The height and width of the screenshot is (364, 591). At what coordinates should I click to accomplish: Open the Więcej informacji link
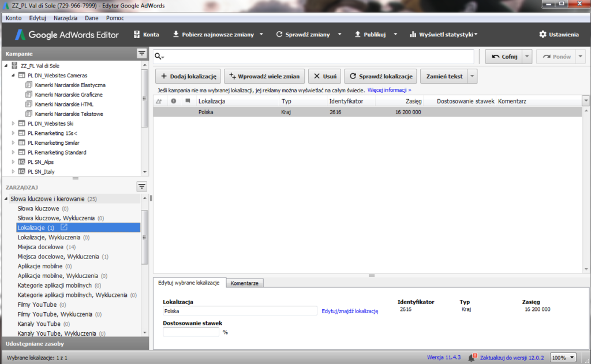390,91
